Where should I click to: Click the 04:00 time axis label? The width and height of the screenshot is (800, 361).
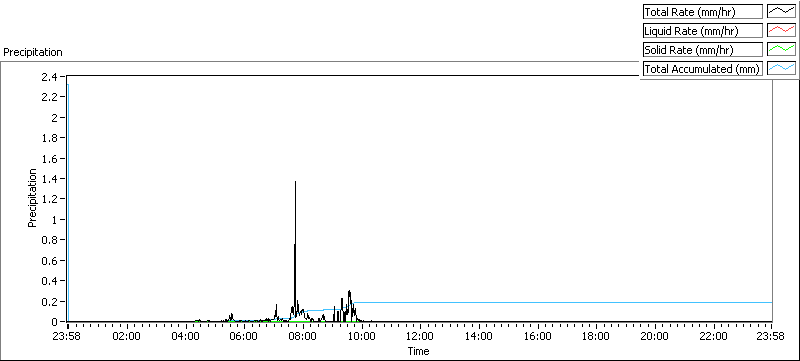[185, 336]
